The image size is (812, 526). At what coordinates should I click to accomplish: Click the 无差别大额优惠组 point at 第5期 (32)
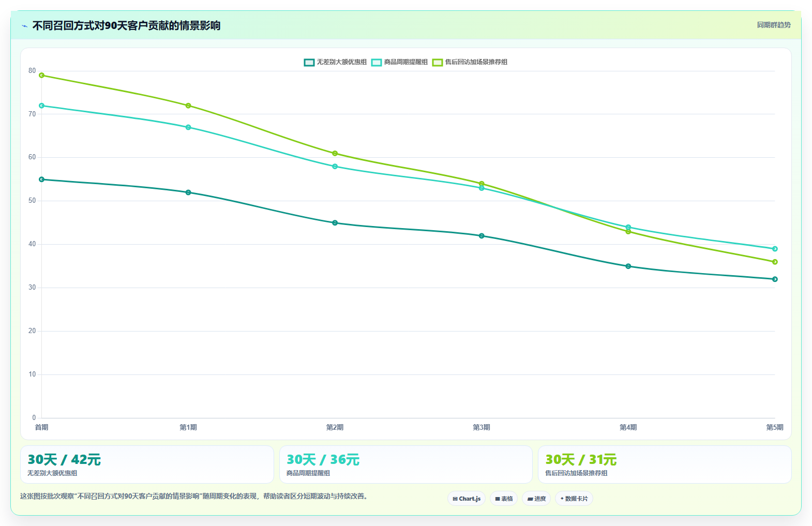[775, 279]
